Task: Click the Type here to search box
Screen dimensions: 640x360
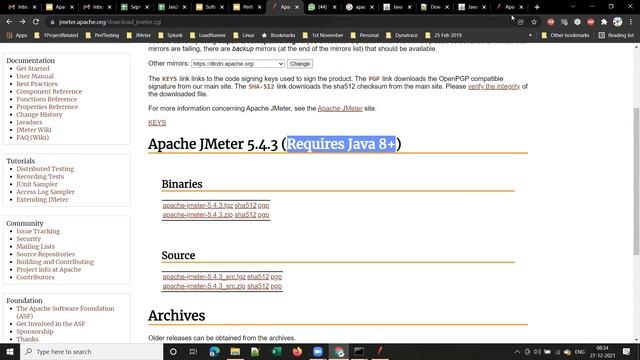Action: [x=92, y=351]
